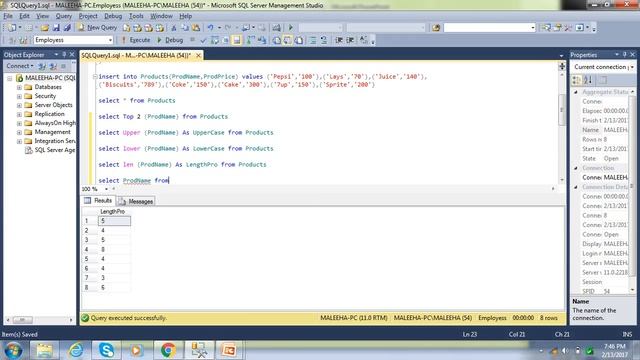640x360 pixels.
Task: Open the Debug menu
Action: 113,16
